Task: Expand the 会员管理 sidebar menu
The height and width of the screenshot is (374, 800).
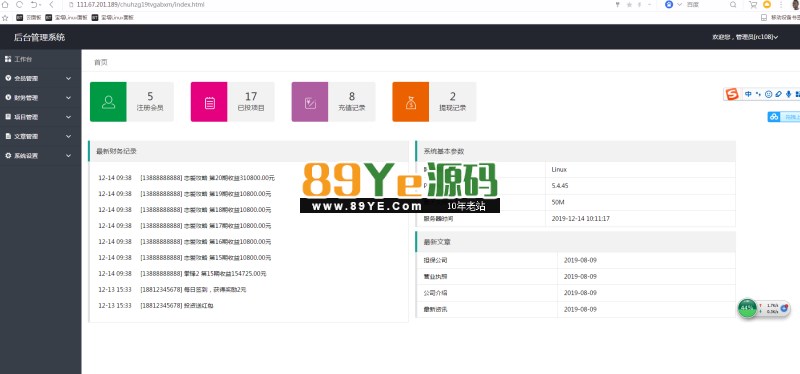Action: coord(41,79)
